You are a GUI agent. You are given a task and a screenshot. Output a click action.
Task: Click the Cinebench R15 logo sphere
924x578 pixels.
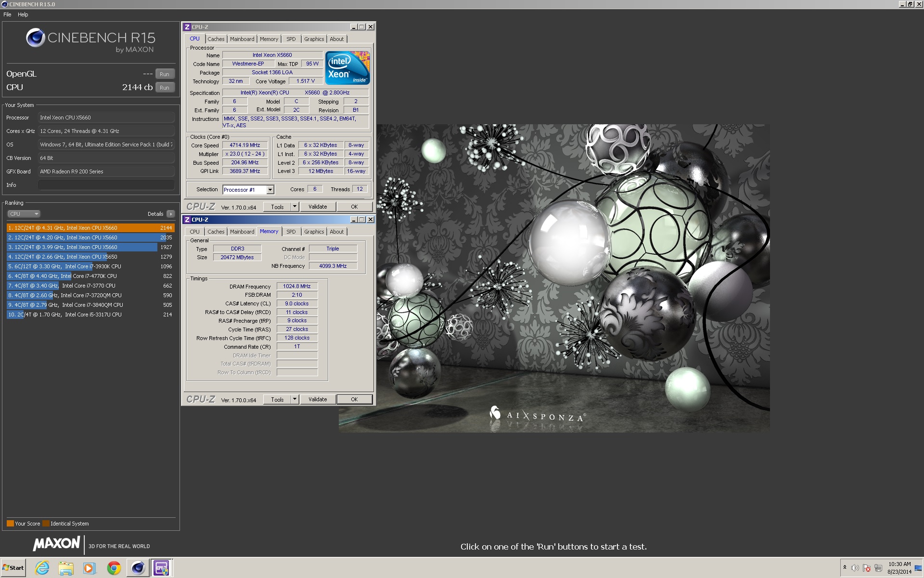(x=36, y=38)
